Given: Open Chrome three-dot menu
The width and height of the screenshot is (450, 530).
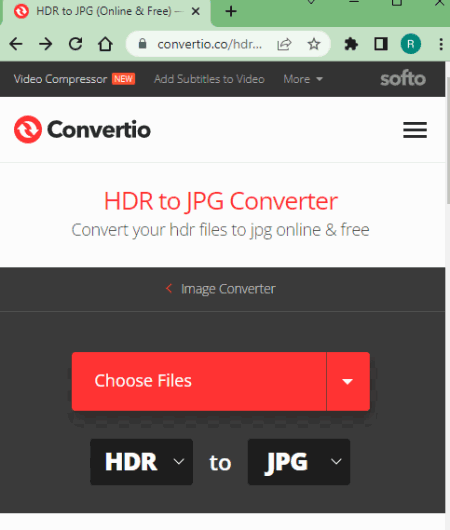Looking at the screenshot, I should point(441,44).
